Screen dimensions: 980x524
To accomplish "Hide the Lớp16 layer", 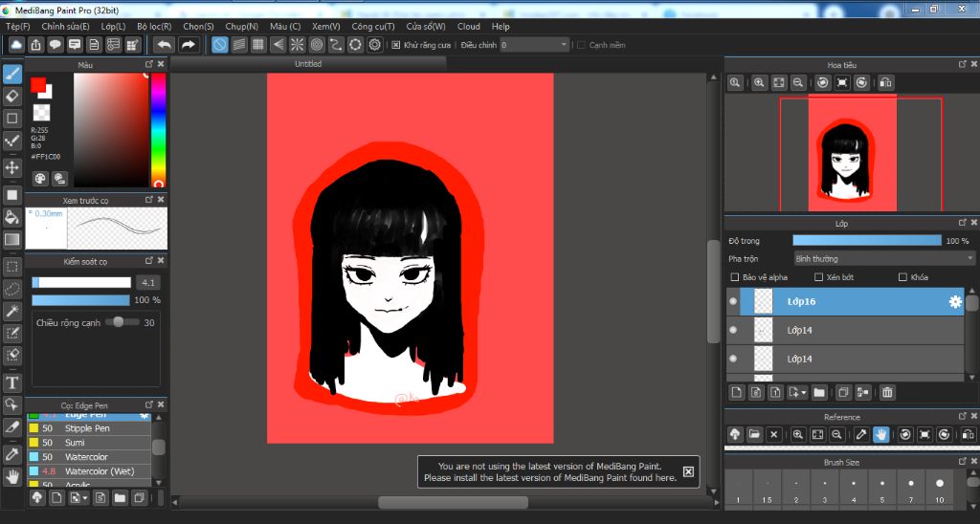I will tap(733, 301).
